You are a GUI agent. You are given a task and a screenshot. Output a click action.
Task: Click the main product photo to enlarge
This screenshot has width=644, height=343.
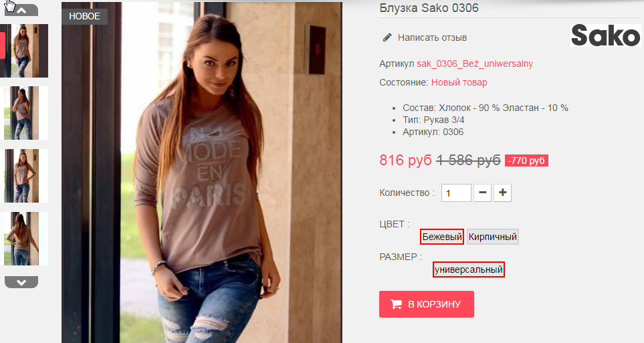(202, 173)
